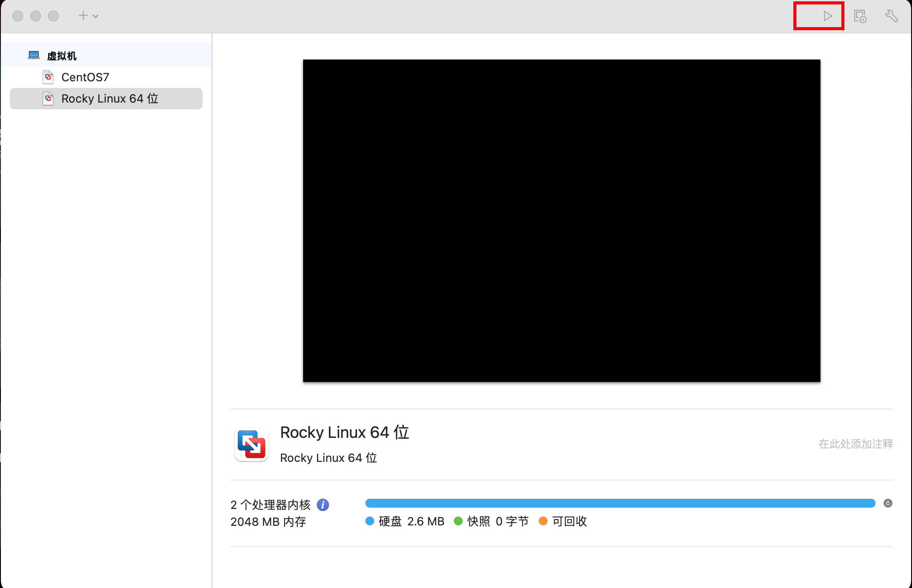
Task: Click the laptop icon beside 虚拟机
Action: click(34, 55)
